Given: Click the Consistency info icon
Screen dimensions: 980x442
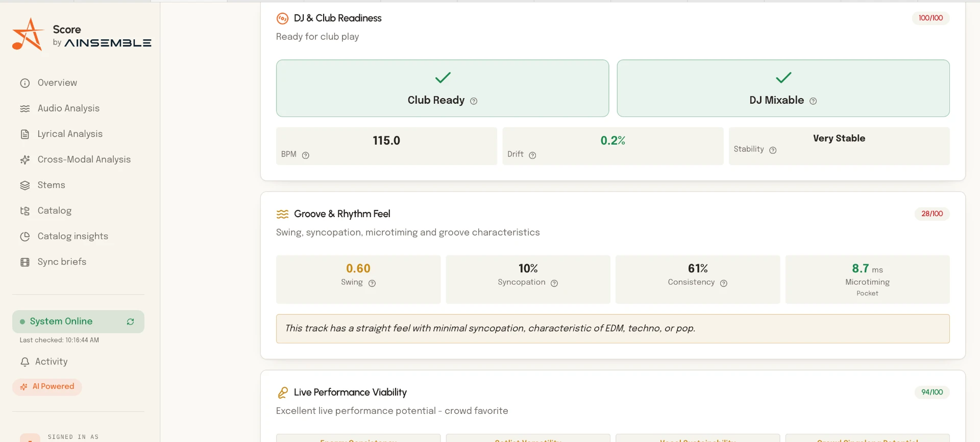Looking at the screenshot, I should [724, 283].
